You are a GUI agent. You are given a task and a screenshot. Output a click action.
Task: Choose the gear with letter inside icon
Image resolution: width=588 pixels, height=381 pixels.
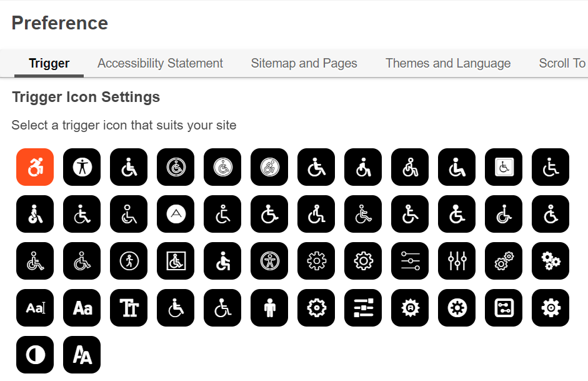point(410,308)
